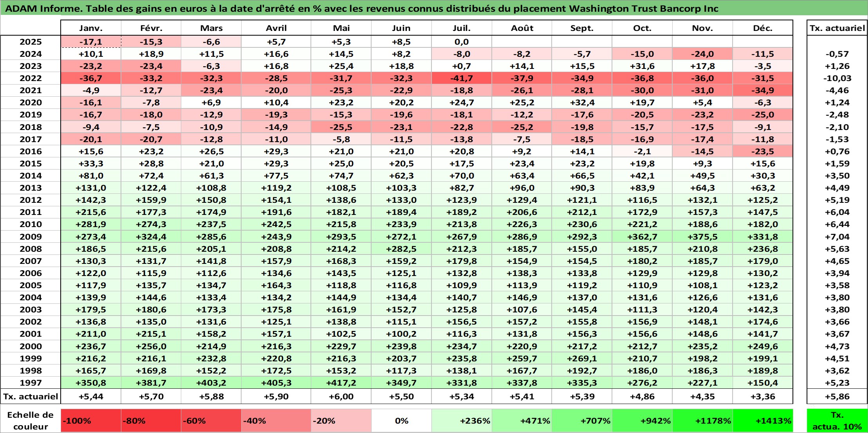Click the Sept. column header
The width and height of the screenshot is (868, 433).
click(582, 28)
